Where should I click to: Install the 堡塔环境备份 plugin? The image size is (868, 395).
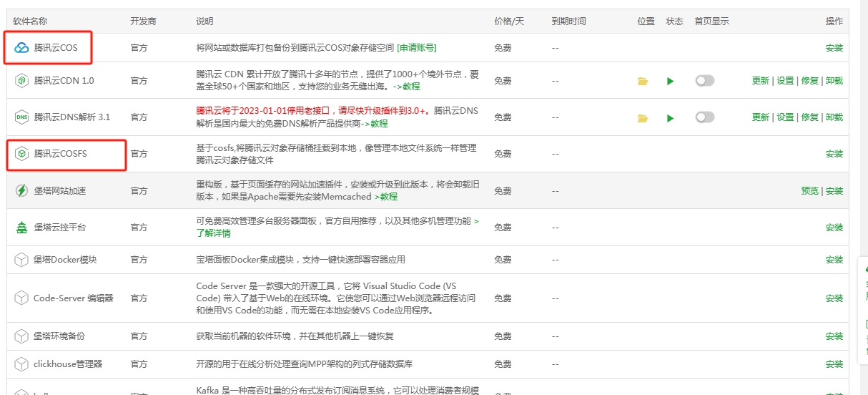(834, 336)
